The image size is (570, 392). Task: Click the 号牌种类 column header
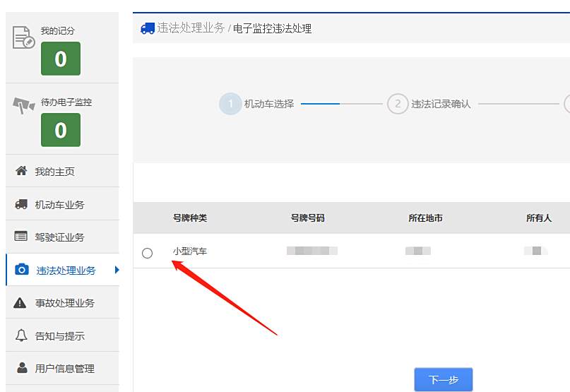point(190,218)
